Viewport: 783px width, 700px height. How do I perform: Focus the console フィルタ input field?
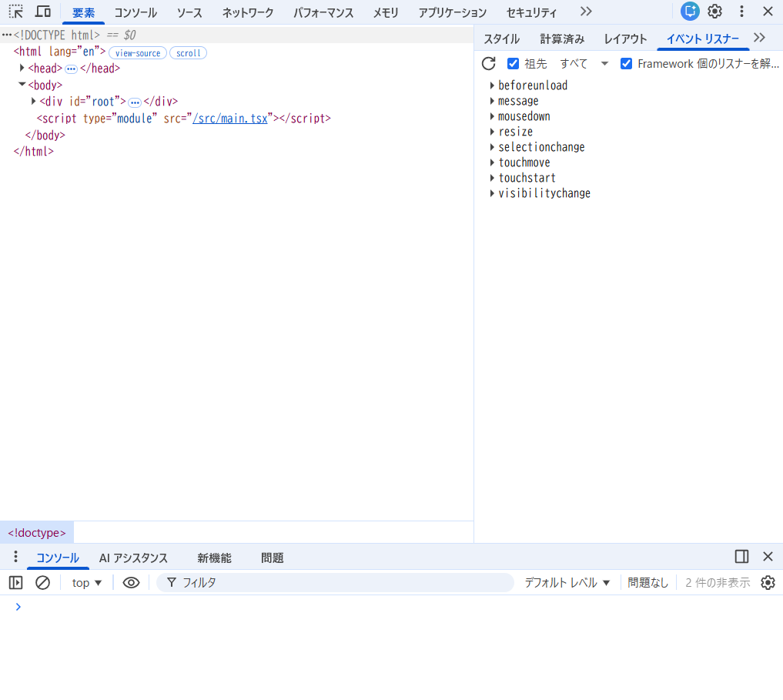tap(335, 583)
